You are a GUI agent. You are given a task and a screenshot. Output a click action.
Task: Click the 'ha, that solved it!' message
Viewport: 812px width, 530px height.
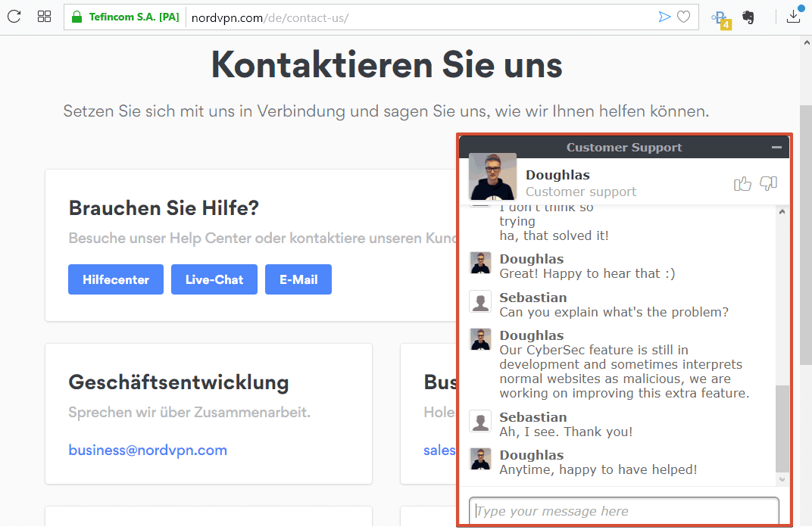pyautogui.click(x=554, y=236)
